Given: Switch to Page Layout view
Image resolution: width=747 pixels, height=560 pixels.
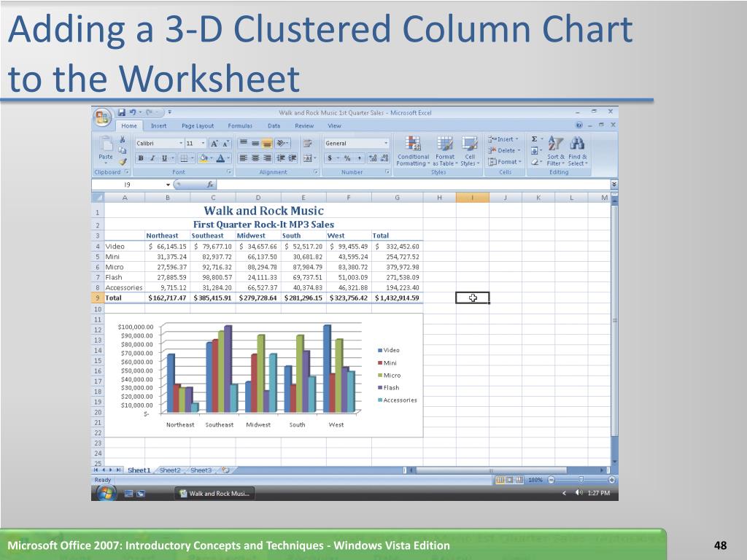Looking at the screenshot, I should 509,480.
